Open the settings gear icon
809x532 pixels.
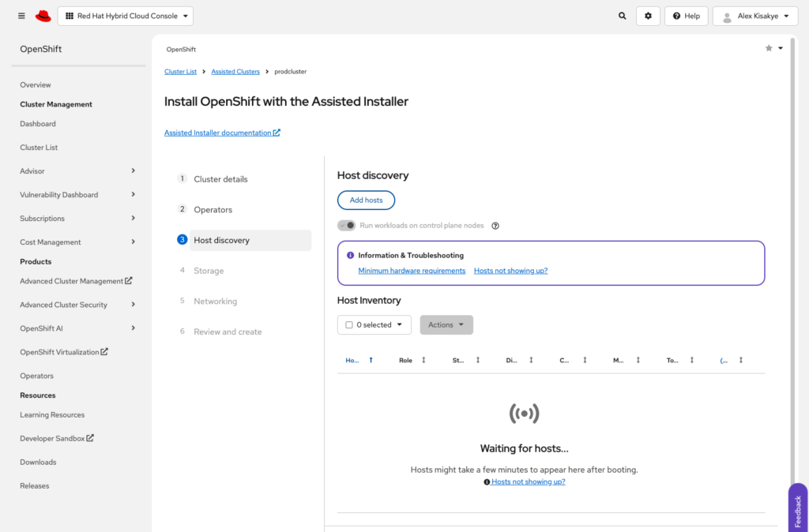[648, 16]
